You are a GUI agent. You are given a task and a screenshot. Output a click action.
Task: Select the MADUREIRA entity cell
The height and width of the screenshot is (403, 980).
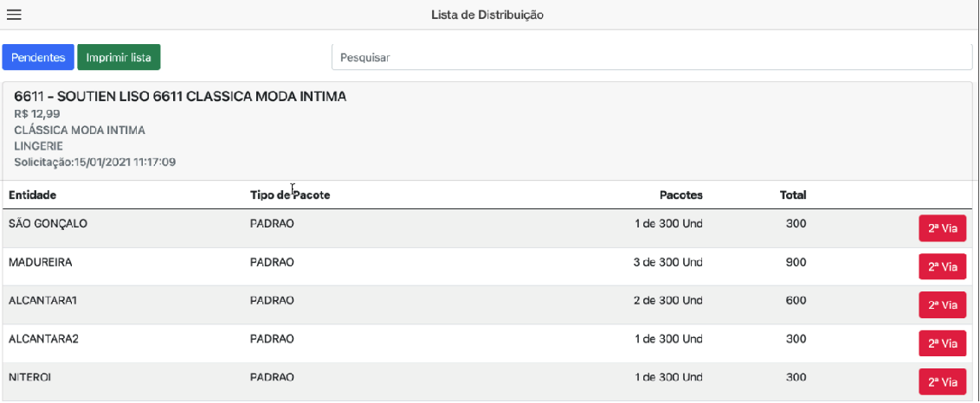tap(41, 262)
